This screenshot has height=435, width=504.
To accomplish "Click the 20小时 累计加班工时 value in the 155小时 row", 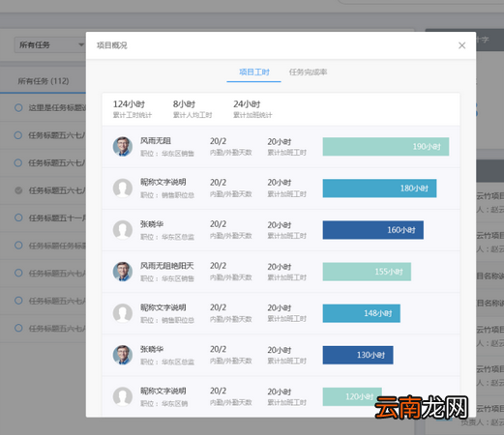I will (x=286, y=272).
